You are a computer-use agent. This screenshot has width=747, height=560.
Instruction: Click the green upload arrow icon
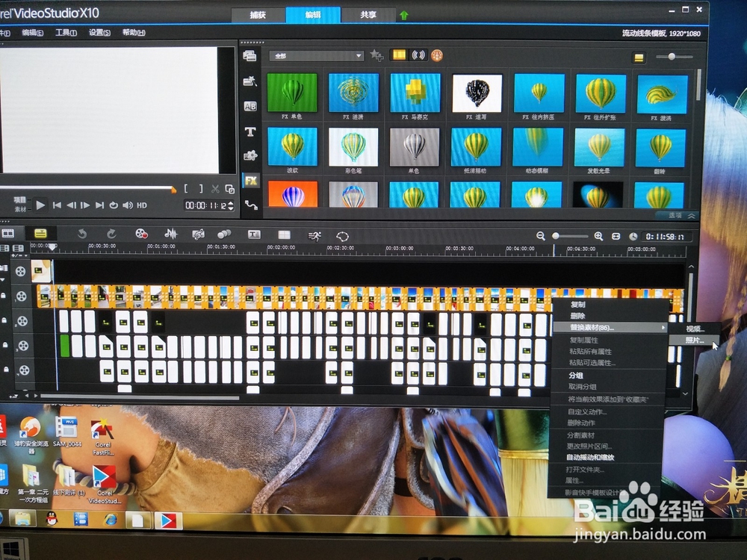click(x=404, y=15)
